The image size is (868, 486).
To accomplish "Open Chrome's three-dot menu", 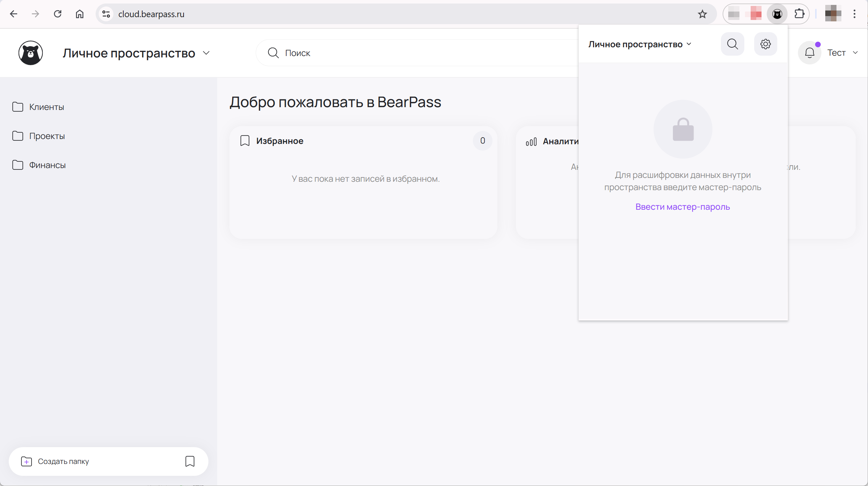I will coord(854,14).
